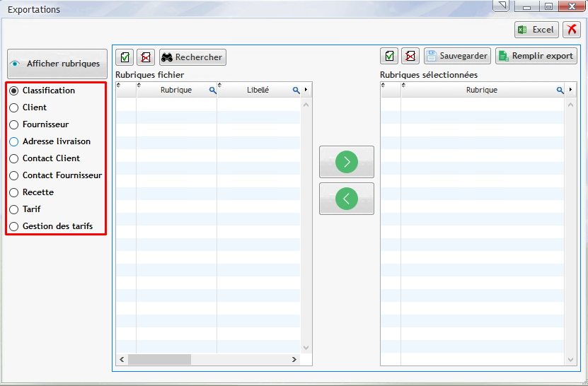Click sort arrows in first column of fichier table

tap(119, 86)
